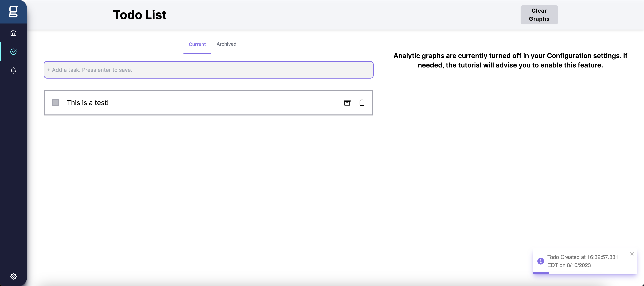Archive the "This is a test!" todo

(x=347, y=103)
